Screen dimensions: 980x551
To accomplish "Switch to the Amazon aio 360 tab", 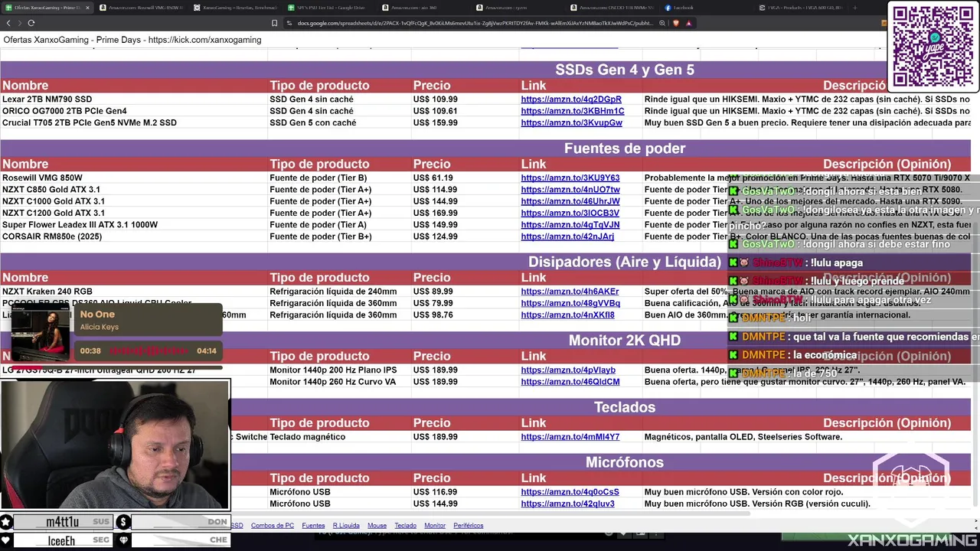I will click(x=424, y=8).
